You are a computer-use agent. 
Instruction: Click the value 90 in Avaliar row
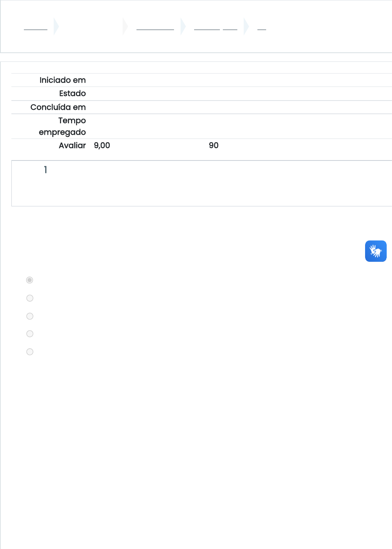(x=214, y=145)
